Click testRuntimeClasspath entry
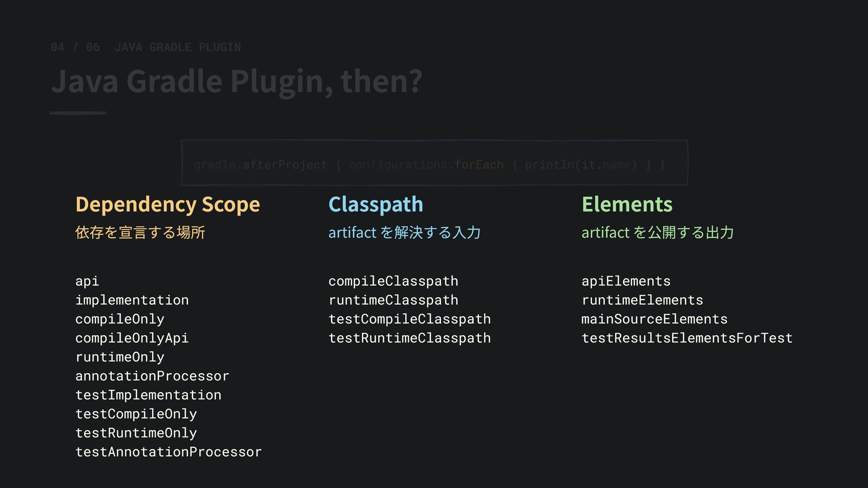 410,338
